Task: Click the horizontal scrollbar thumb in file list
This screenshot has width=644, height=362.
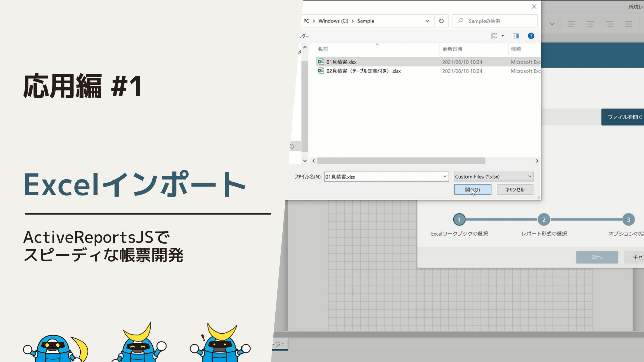Action: [401, 161]
